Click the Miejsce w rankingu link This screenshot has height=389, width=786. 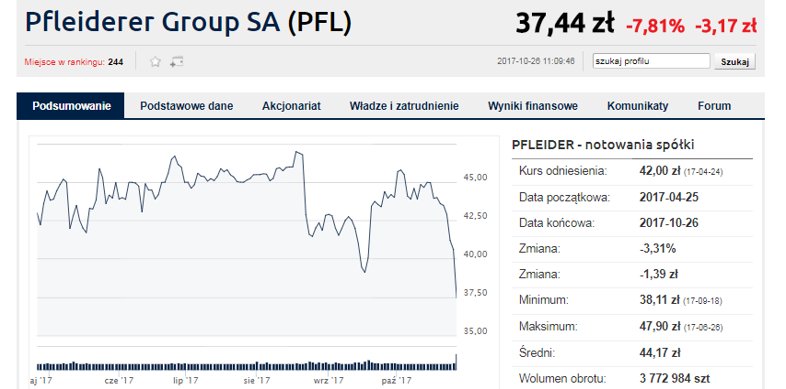tap(65, 62)
